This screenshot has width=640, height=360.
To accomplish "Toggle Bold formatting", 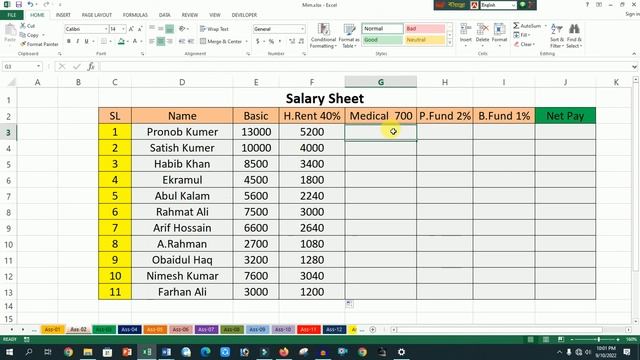I will 69,41.
